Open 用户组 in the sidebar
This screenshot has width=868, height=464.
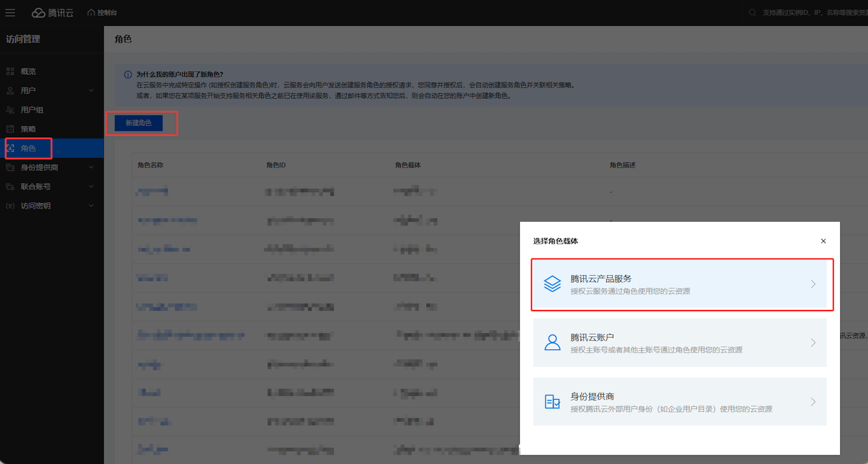[x=32, y=110]
